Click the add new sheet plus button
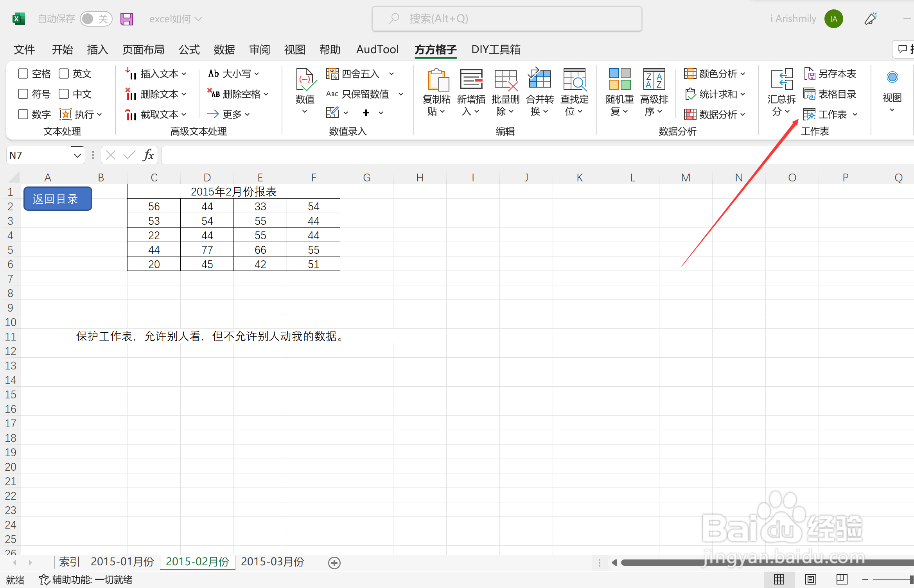Screen dimensions: 914x588 click(334, 563)
